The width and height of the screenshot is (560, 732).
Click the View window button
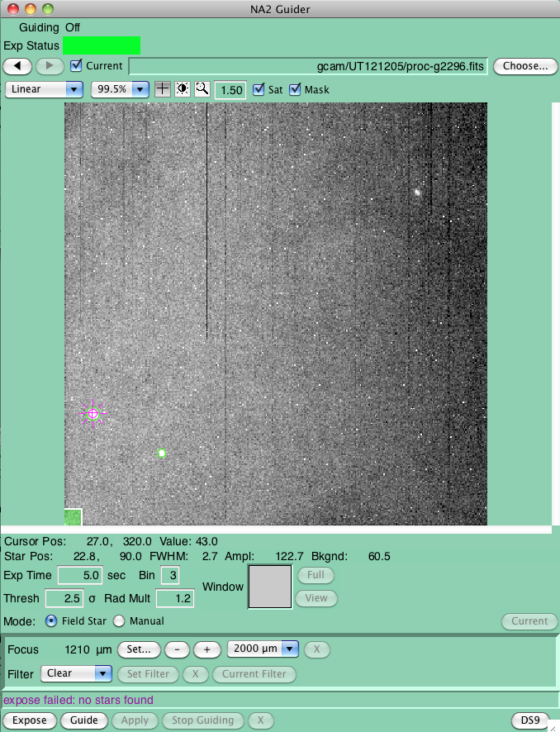click(316, 598)
